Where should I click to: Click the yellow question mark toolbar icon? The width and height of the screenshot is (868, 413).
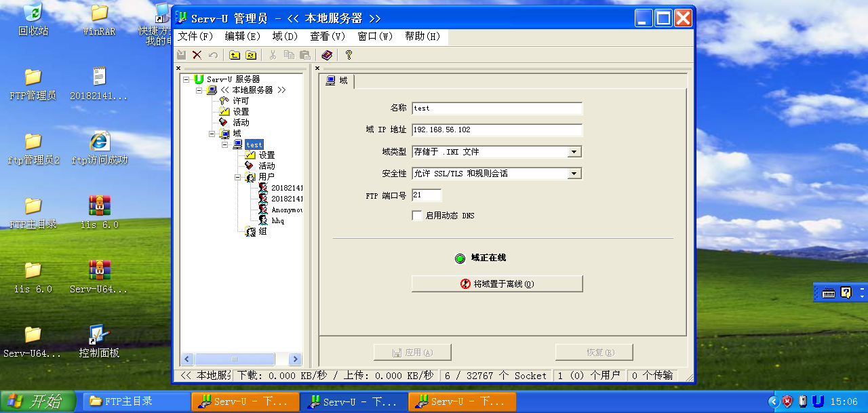(x=349, y=55)
